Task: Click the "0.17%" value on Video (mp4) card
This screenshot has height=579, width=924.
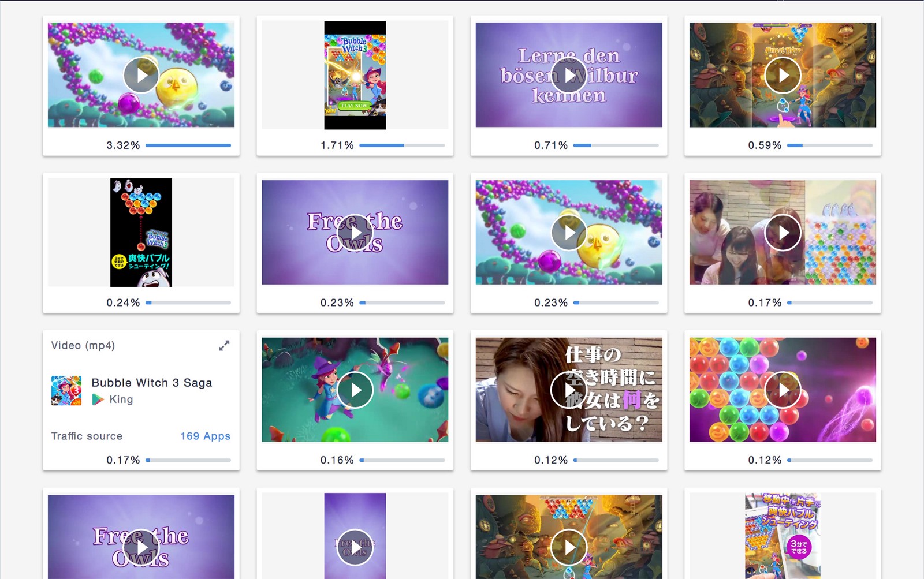Action: click(123, 460)
